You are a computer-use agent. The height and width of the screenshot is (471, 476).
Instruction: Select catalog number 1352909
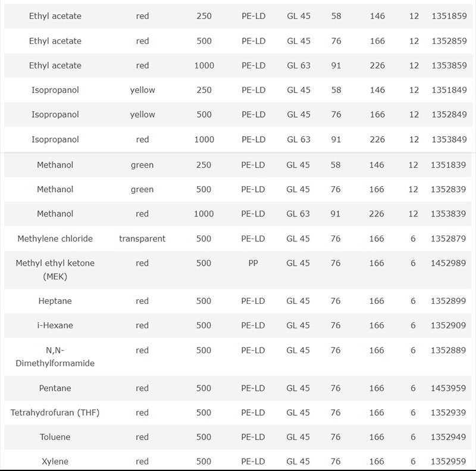point(448,325)
